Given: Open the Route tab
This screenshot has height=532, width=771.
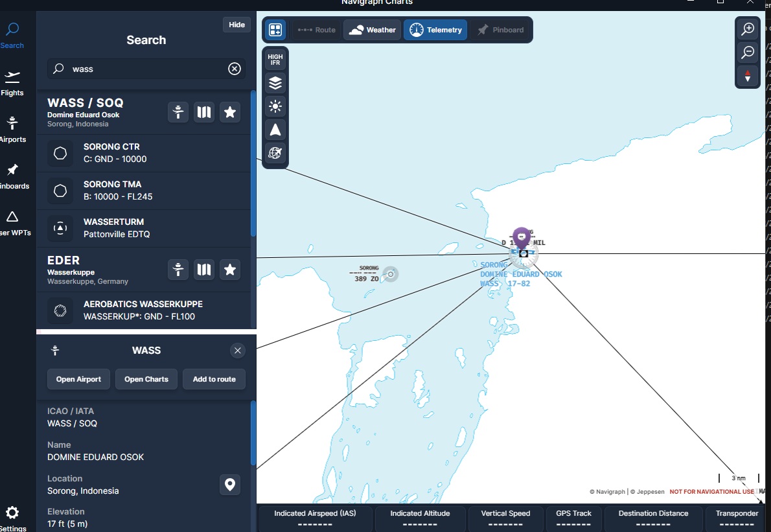Looking at the screenshot, I should (x=316, y=30).
